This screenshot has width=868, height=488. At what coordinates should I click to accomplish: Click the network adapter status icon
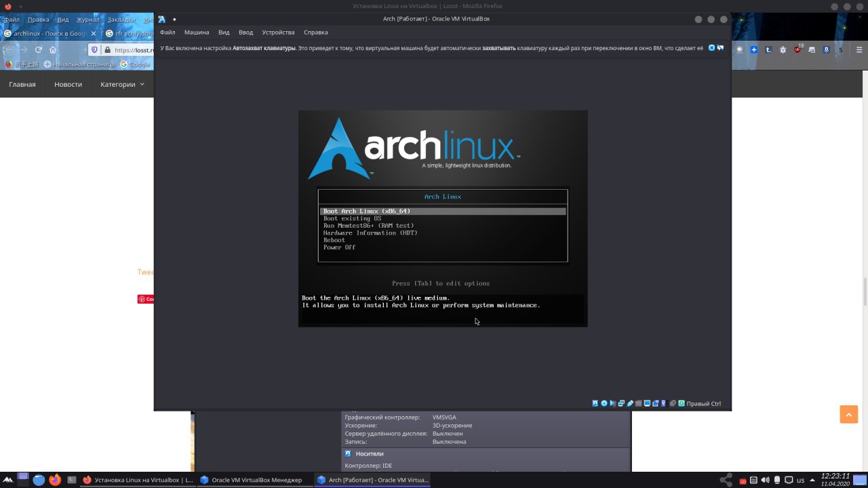click(x=621, y=403)
